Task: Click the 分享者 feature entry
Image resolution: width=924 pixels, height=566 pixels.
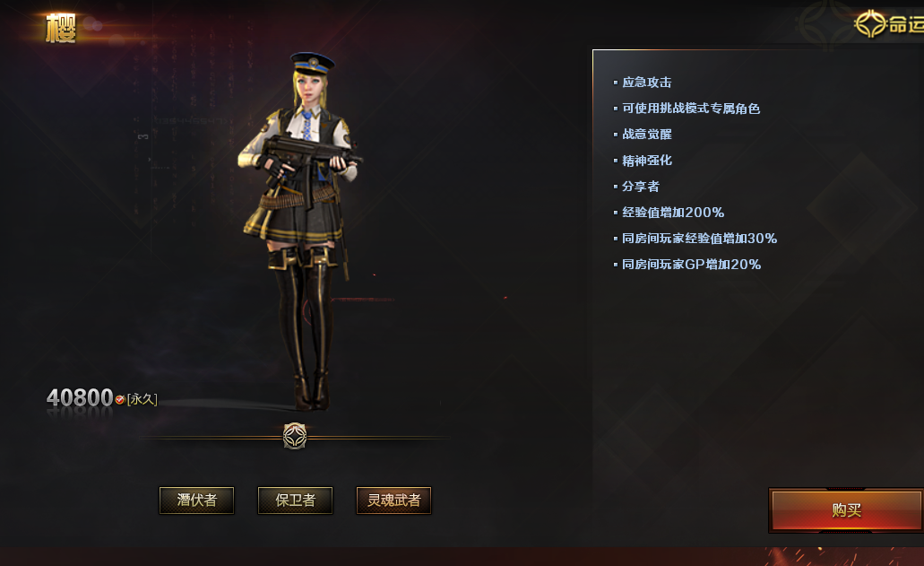Action: tap(641, 187)
